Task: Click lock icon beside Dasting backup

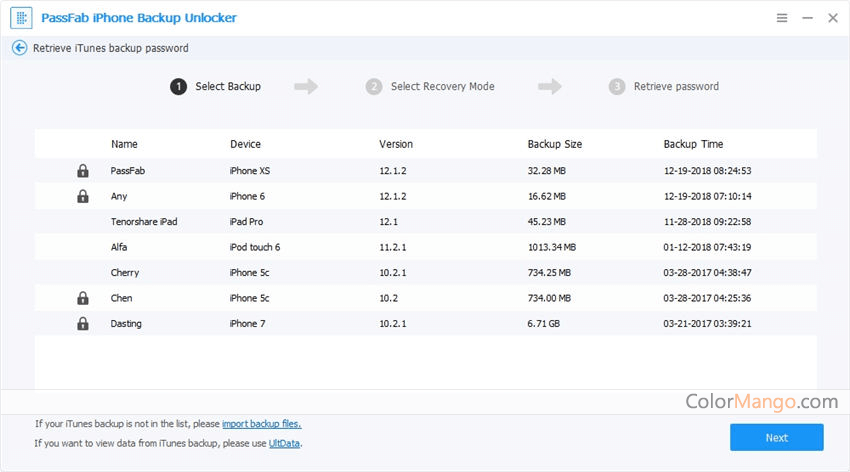Action: click(x=83, y=324)
